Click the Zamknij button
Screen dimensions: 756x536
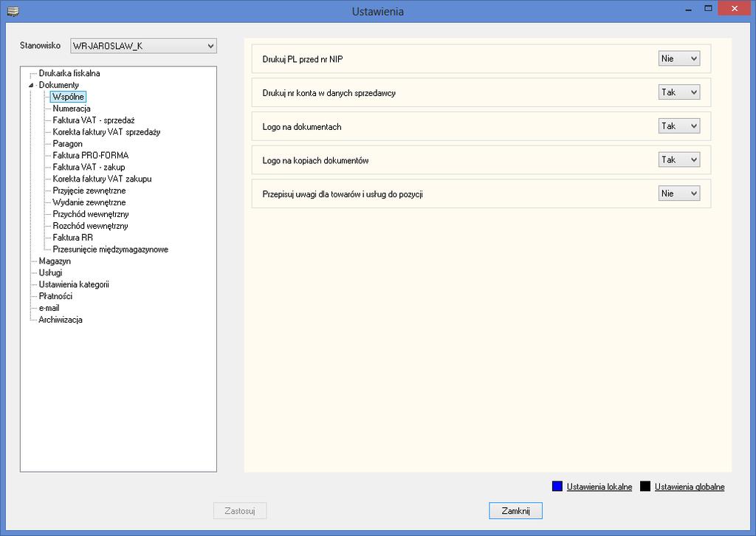pyautogui.click(x=515, y=510)
